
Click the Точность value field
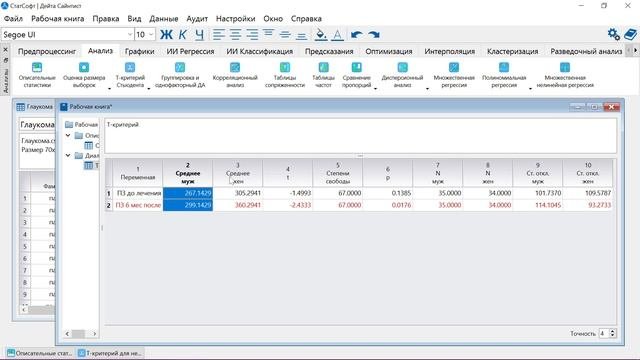604,333
